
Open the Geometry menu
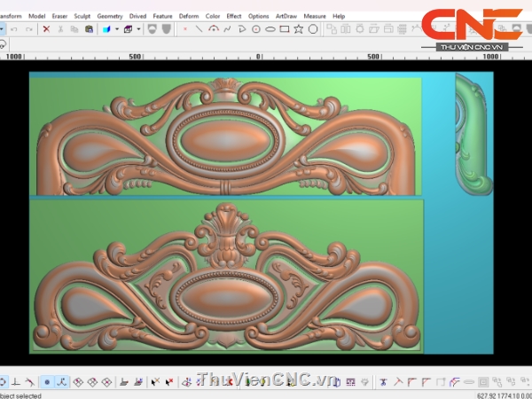pyautogui.click(x=110, y=16)
